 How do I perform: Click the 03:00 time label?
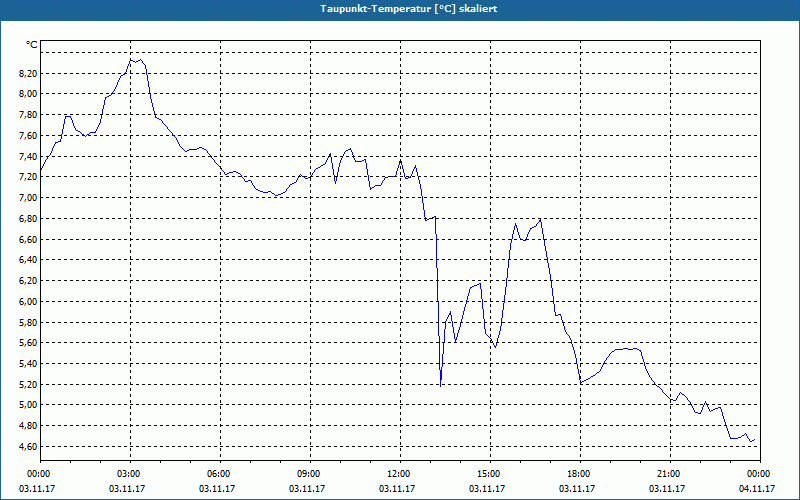pos(130,474)
